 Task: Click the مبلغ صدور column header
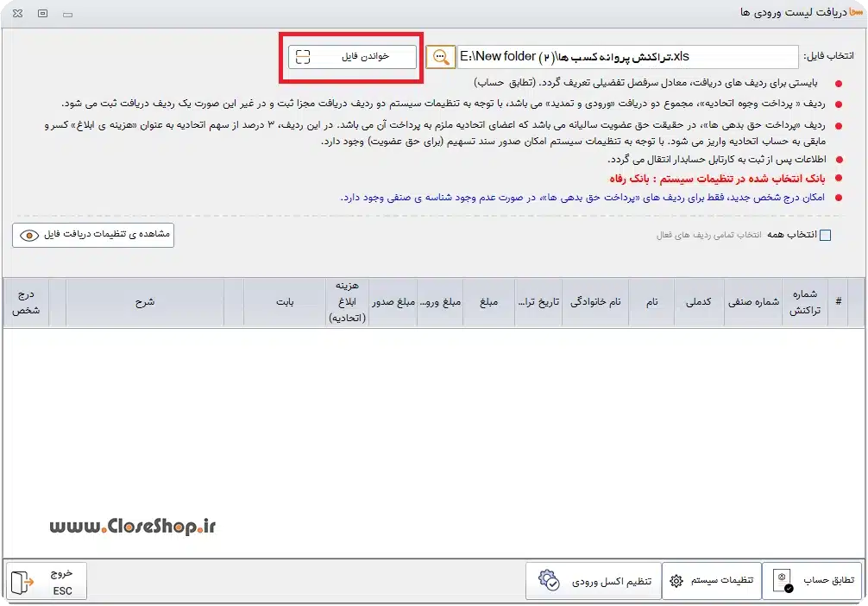click(393, 302)
